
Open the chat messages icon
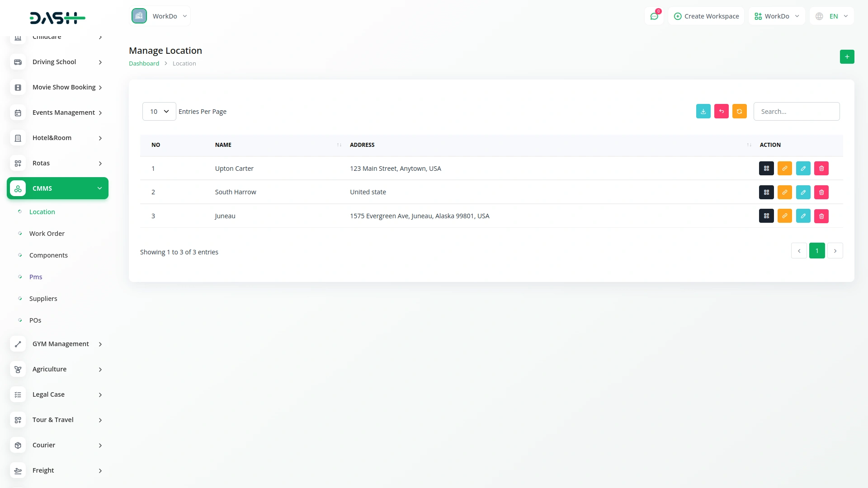click(654, 16)
